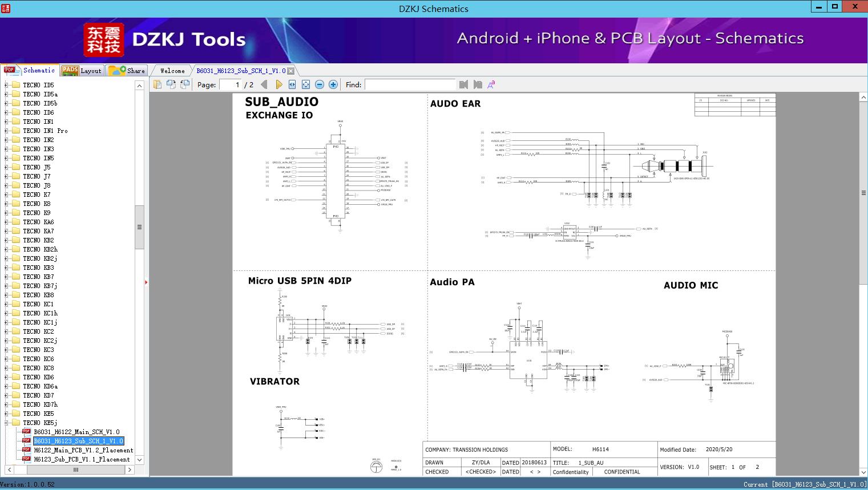Open the Share tab
The height and width of the screenshot is (490, 868).
point(127,71)
